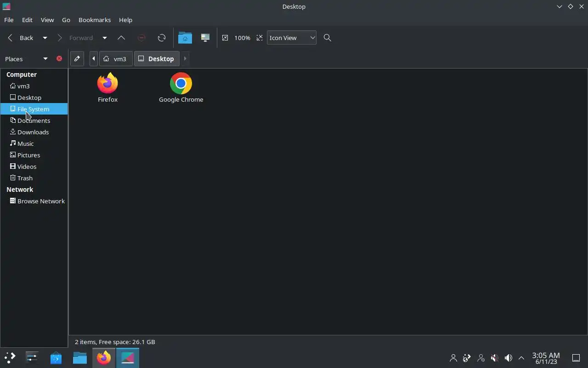Open the audio volume tray icon
The height and width of the screenshot is (368, 588).
pyautogui.click(x=509, y=358)
